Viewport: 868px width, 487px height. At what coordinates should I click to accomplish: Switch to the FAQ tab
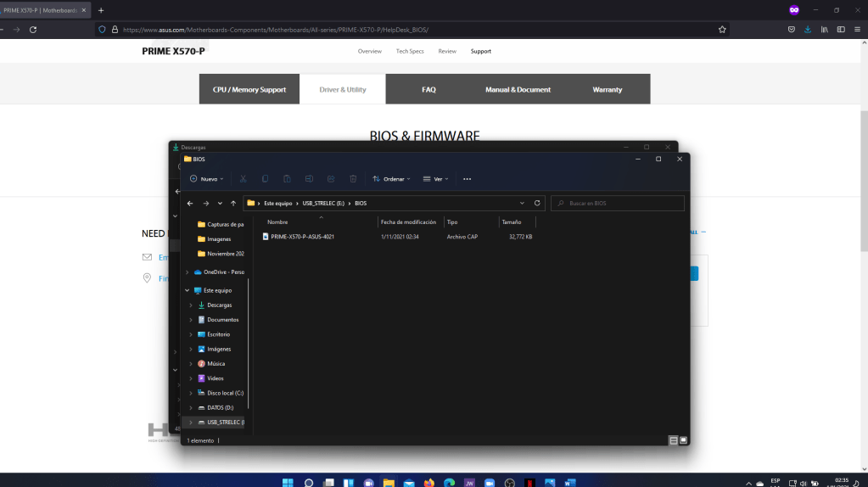pyautogui.click(x=428, y=89)
